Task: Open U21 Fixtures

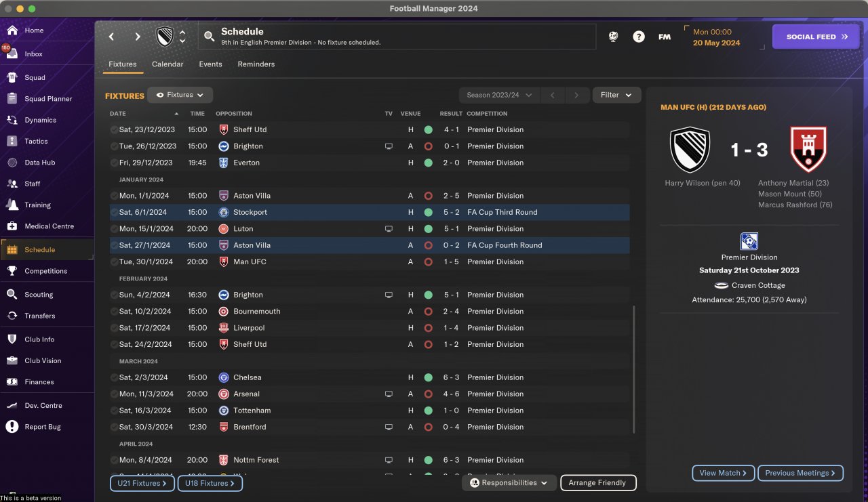Action: pos(142,483)
